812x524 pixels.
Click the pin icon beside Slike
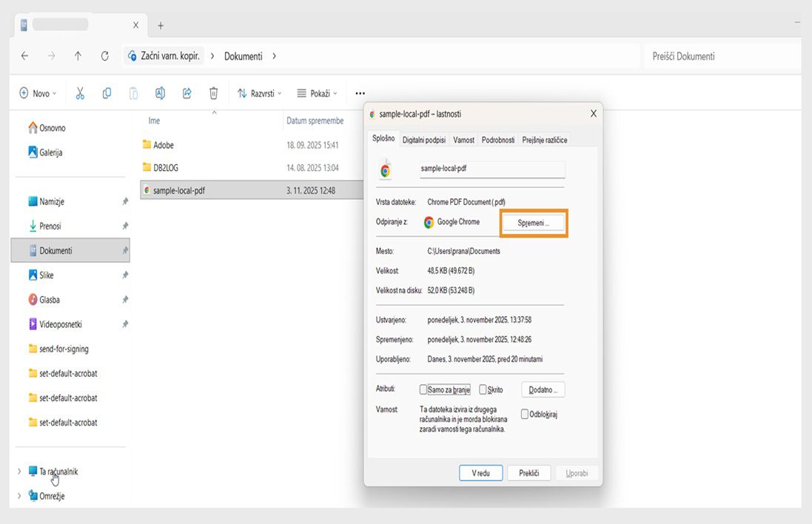pyautogui.click(x=125, y=275)
